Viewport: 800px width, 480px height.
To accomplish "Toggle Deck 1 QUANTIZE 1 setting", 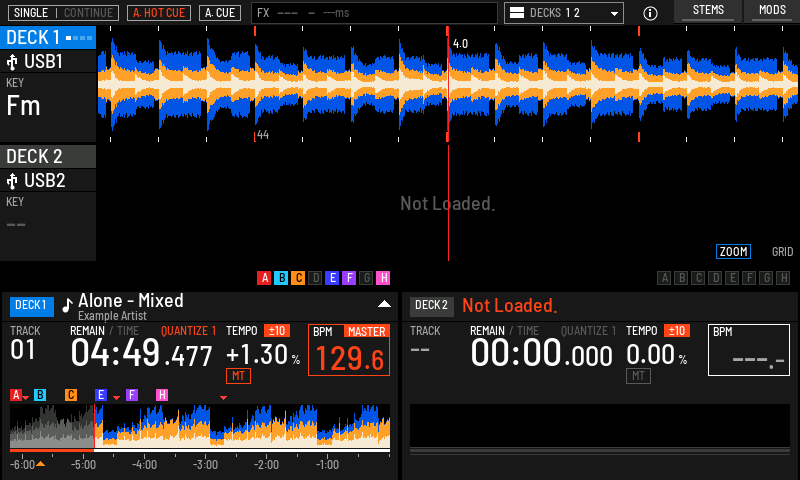I will [x=188, y=331].
